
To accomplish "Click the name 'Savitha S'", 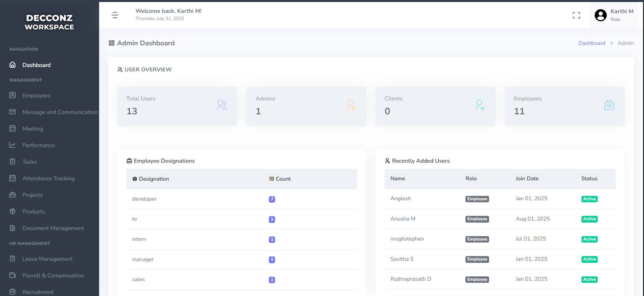I will click(x=402, y=259).
